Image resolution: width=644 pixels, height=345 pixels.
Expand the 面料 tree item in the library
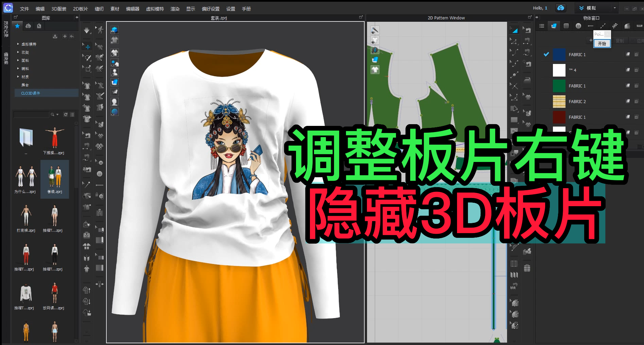point(18,60)
